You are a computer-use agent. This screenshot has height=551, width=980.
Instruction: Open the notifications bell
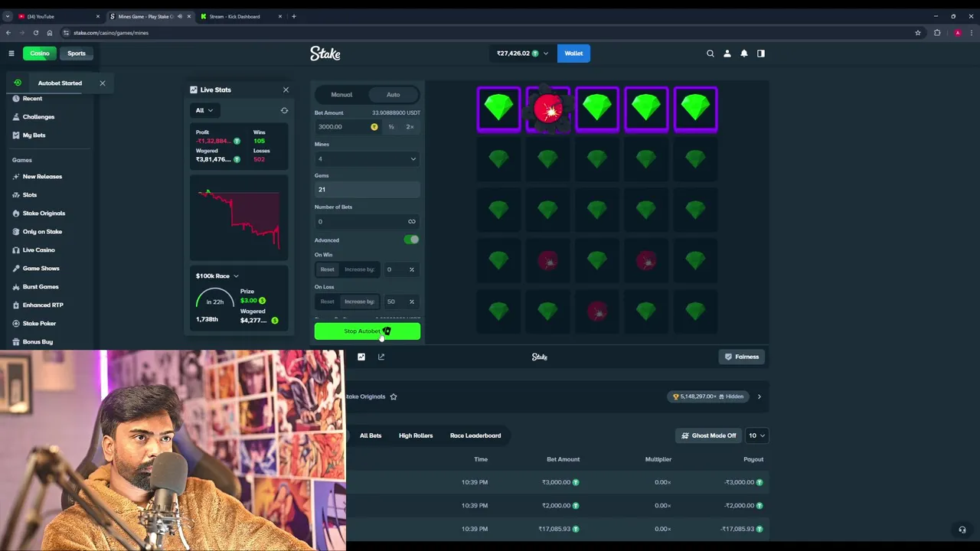[x=744, y=54]
